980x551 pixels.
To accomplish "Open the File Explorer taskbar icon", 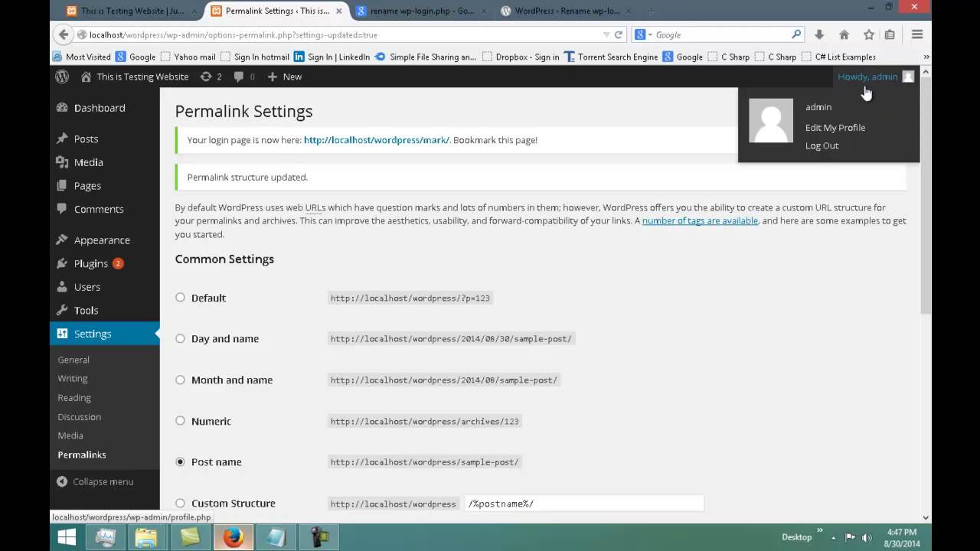I will (145, 537).
